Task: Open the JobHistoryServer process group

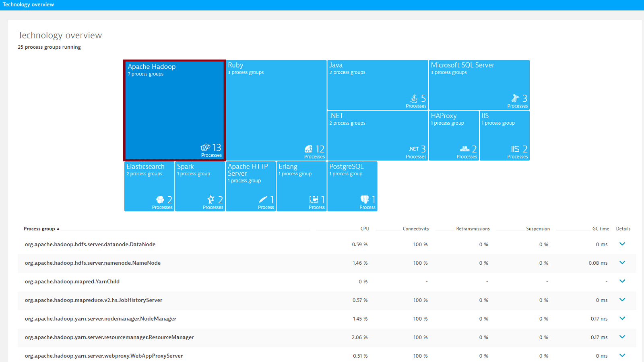Action: tap(93, 300)
